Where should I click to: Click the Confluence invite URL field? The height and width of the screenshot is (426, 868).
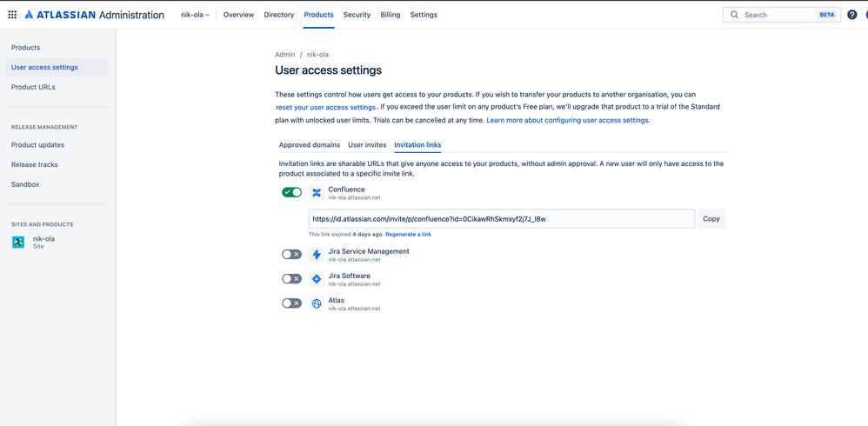click(502, 218)
